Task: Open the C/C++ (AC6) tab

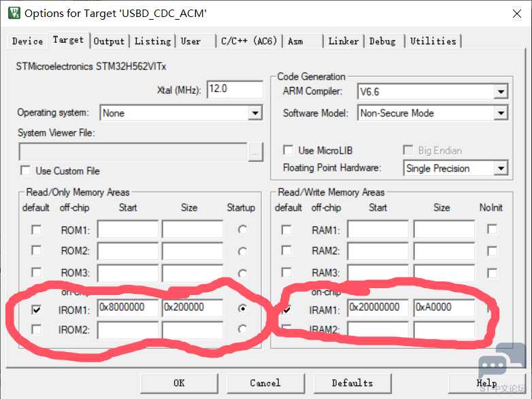Action: [249, 41]
